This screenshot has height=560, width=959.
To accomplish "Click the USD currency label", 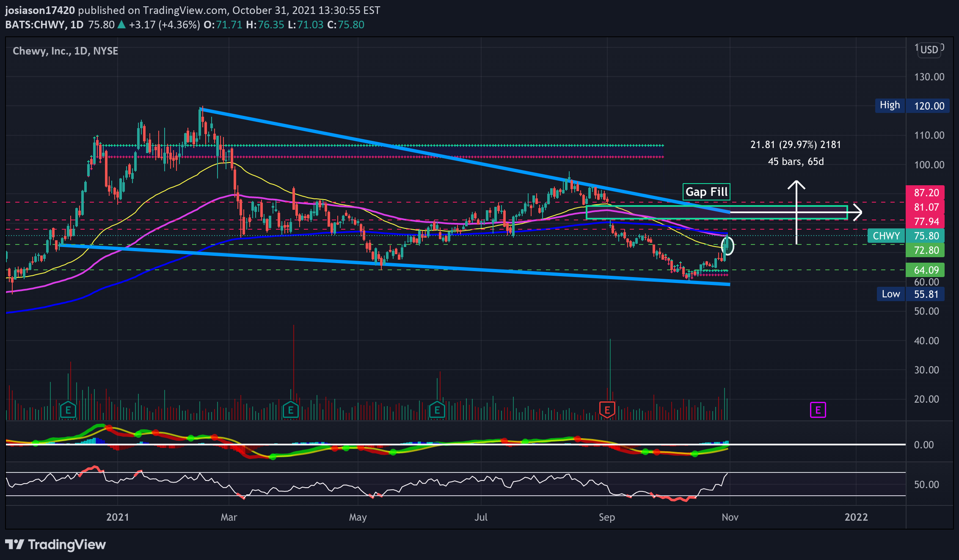I will [x=929, y=50].
